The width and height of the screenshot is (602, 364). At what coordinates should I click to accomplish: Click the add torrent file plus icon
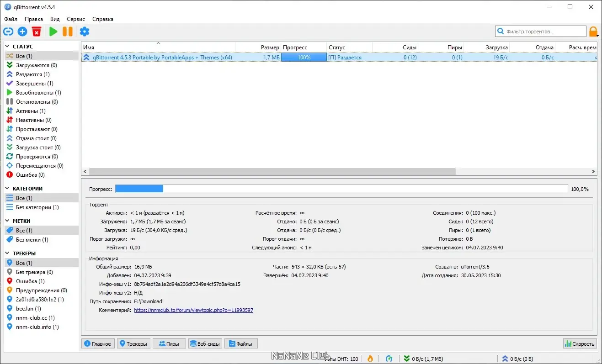(22, 32)
